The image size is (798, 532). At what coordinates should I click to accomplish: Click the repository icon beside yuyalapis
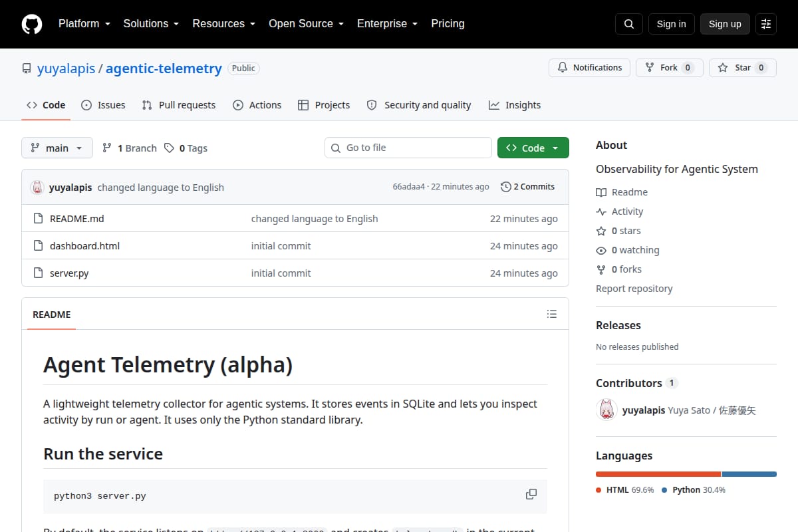[x=27, y=68]
